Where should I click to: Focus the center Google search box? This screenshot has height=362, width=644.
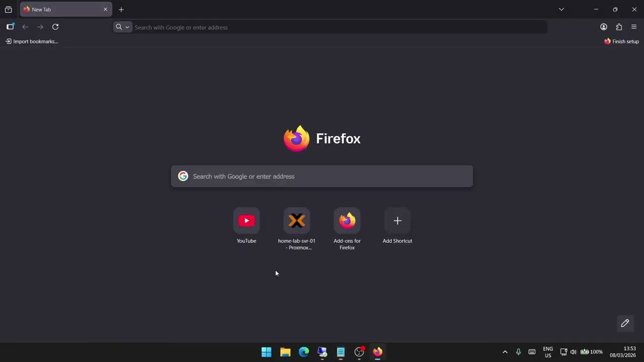[322, 176]
